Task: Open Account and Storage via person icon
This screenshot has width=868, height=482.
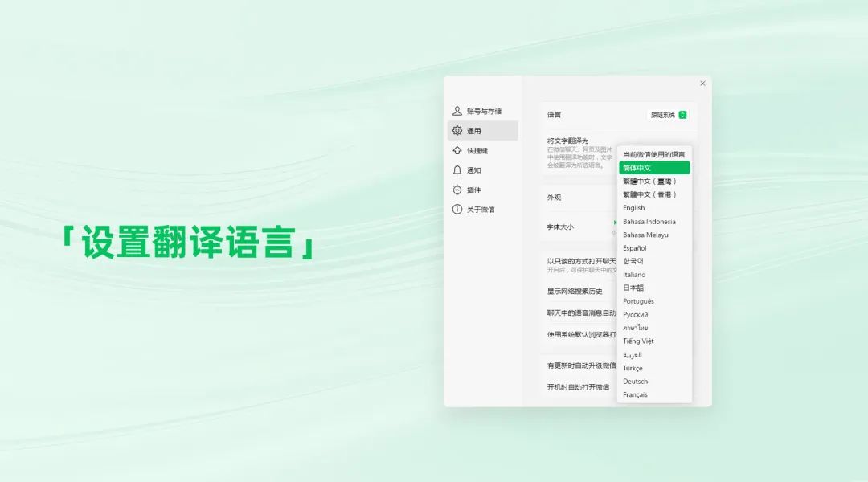Action: (457, 111)
